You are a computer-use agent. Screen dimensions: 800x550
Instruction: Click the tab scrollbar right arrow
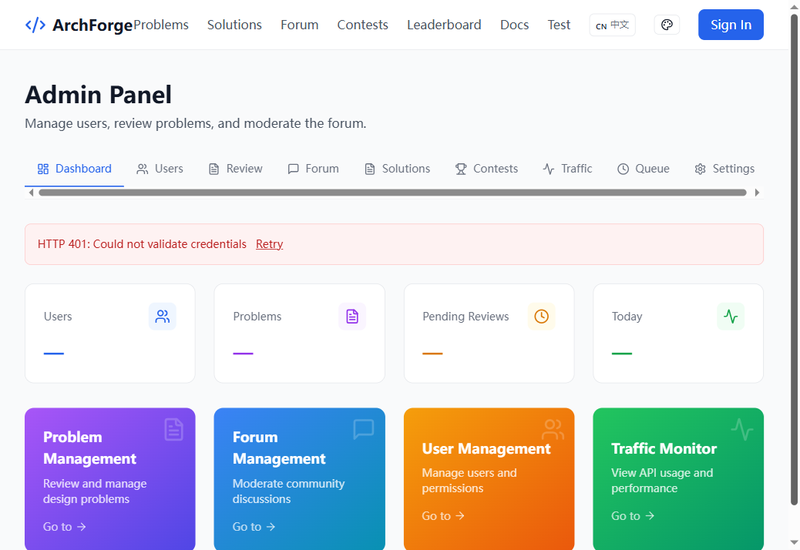click(757, 192)
